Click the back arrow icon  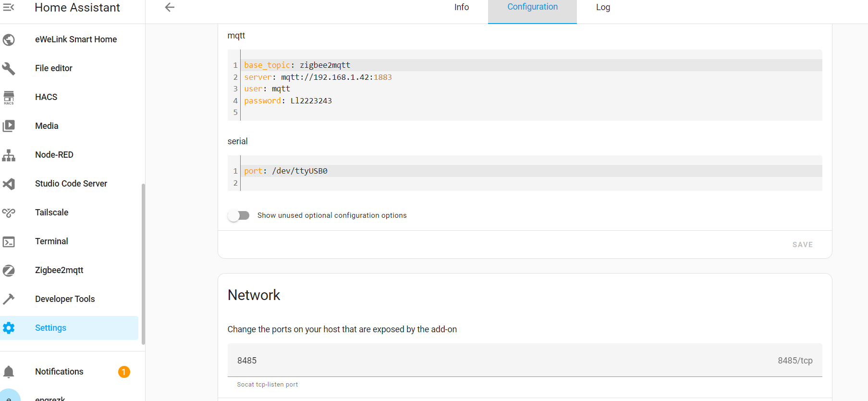[170, 7]
